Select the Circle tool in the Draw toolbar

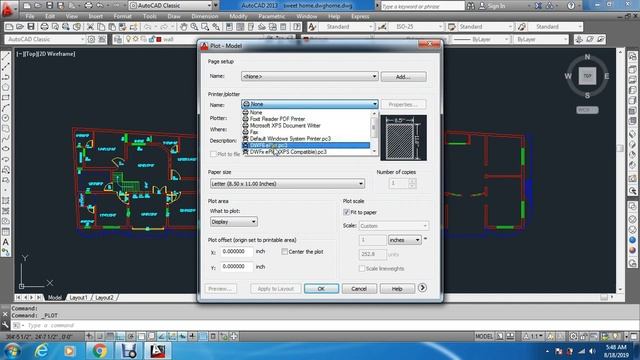6,118
